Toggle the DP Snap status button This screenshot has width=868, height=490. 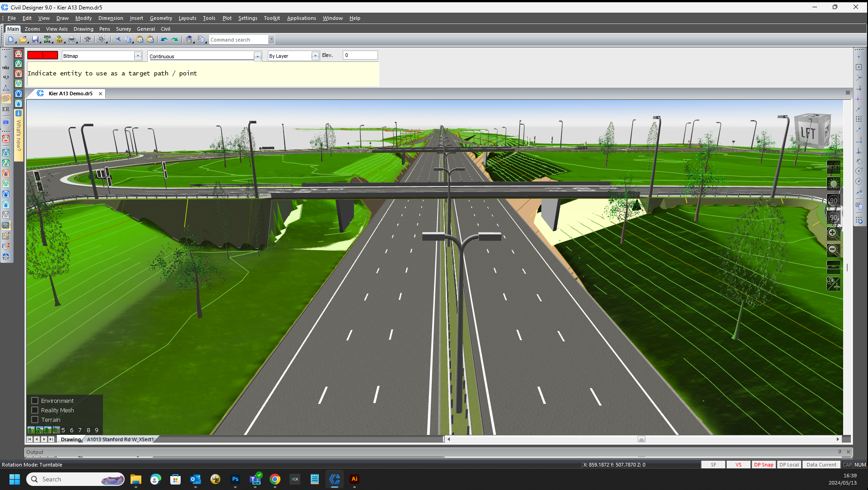763,464
